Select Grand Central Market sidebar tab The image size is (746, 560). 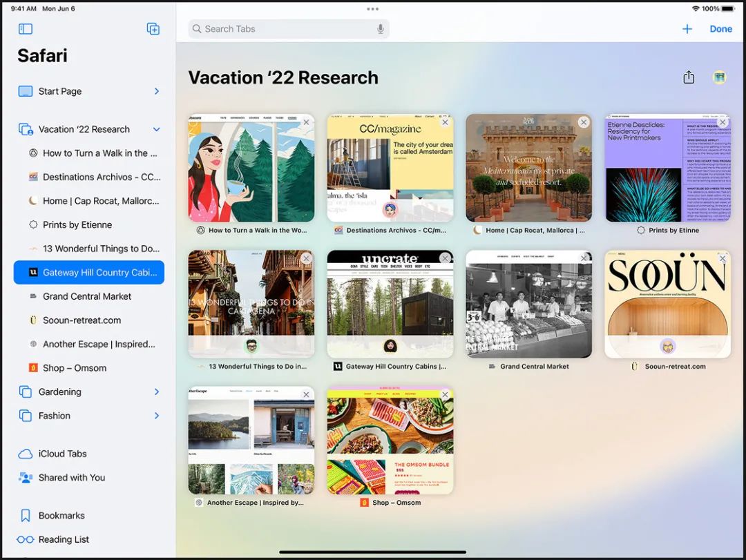coord(87,296)
